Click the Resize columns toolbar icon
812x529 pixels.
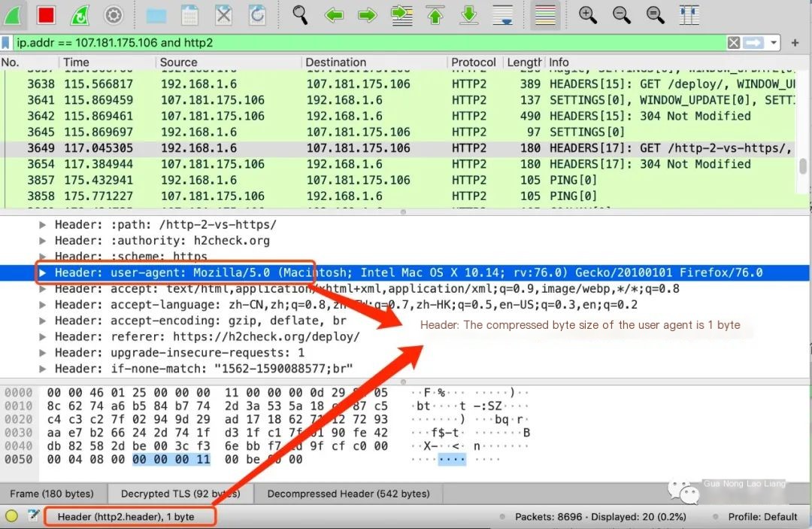point(689,14)
